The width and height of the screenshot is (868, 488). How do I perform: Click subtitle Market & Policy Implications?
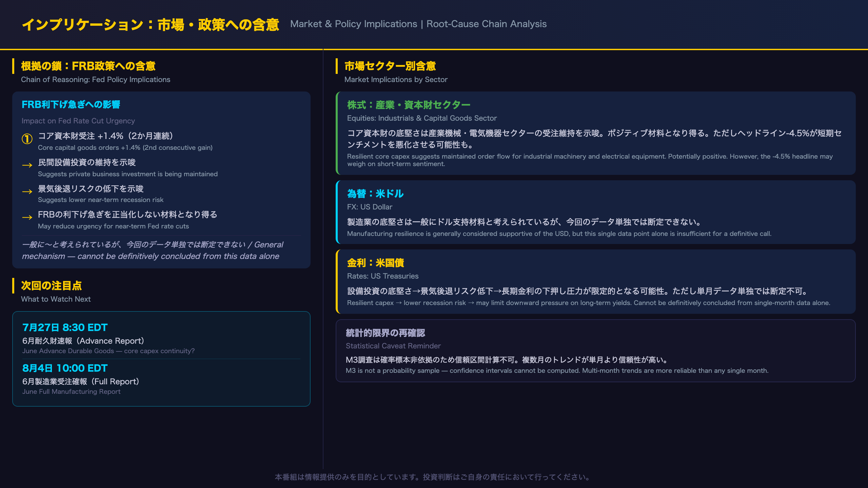[354, 24]
